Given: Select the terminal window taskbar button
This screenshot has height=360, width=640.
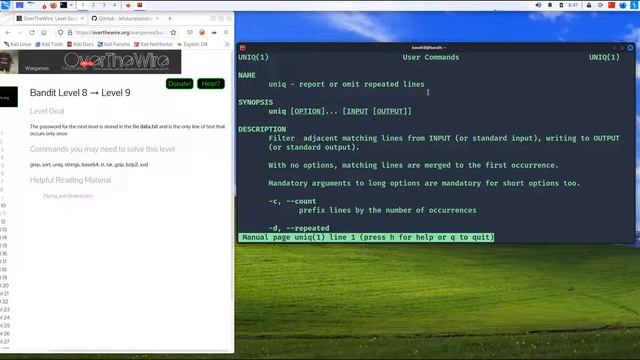Looking at the screenshot, I should click(x=140, y=5).
